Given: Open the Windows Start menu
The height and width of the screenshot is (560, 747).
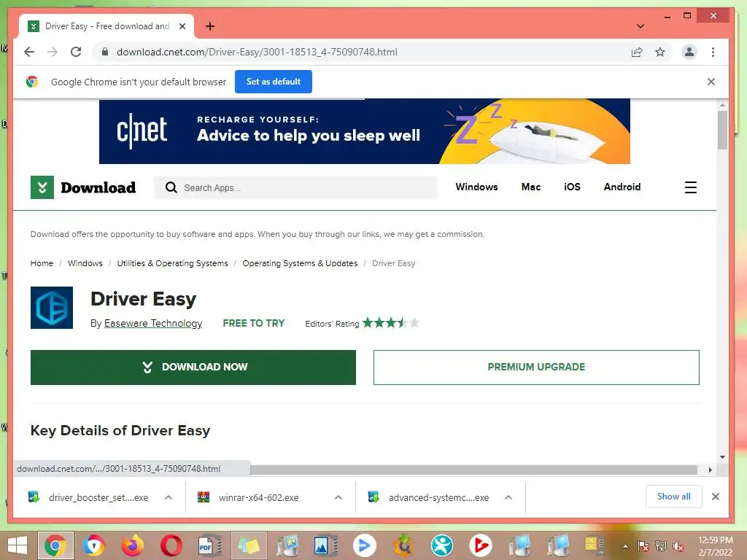Looking at the screenshot, I should click(x=18, y=545).
